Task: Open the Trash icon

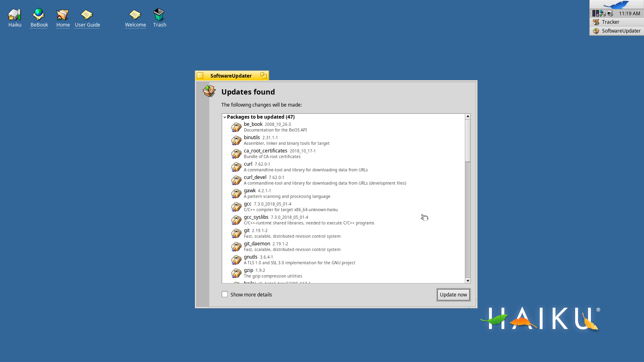Action: tap(159, 14)
